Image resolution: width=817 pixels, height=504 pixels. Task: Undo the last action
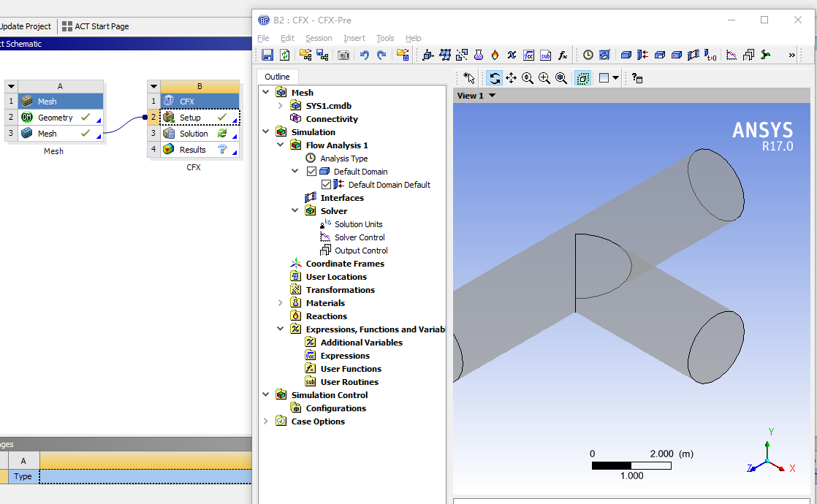tap(364, 55)
